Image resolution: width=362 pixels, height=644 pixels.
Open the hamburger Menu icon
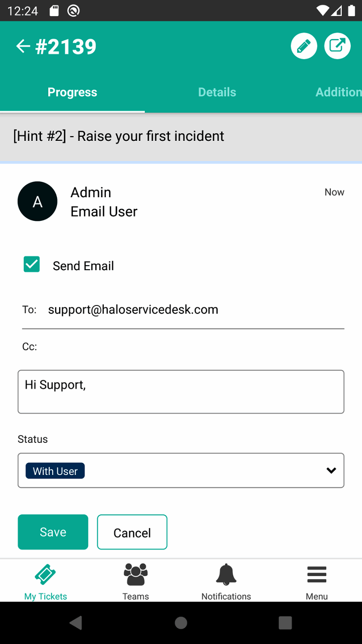tap(316, 575)
